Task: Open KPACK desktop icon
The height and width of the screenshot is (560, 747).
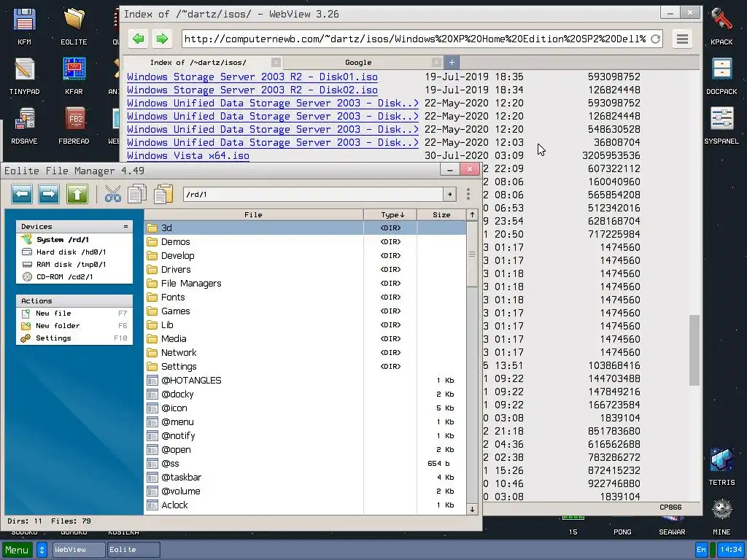Action: (721, 26)
